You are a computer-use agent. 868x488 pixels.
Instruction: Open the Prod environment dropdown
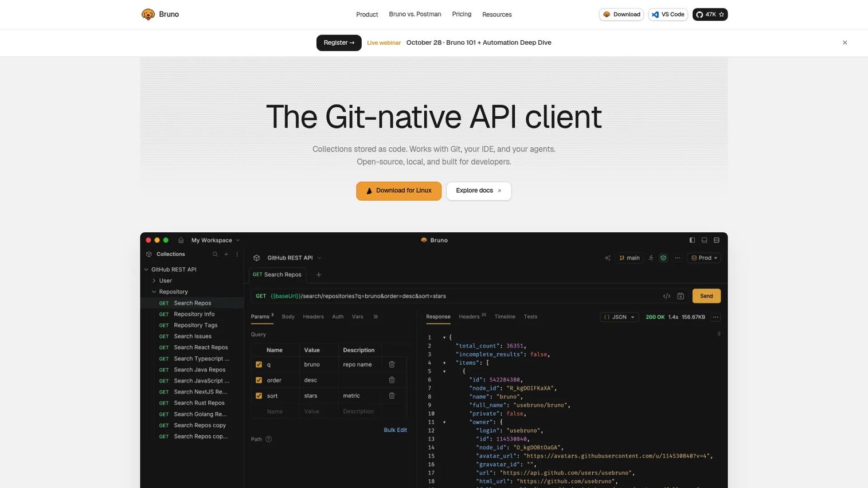[x=705, y=258]
